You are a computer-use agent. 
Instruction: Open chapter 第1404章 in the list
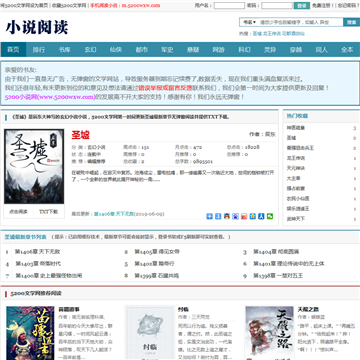[276, 251]
